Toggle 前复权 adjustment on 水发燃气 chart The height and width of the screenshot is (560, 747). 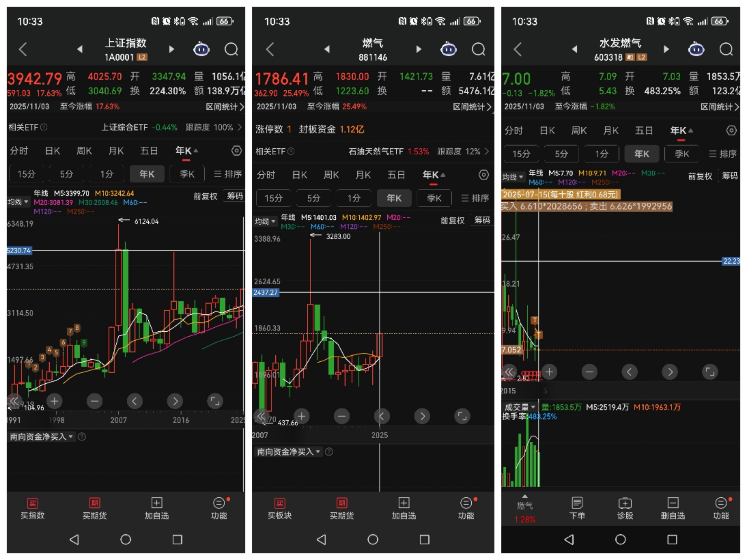pos(700,176)
